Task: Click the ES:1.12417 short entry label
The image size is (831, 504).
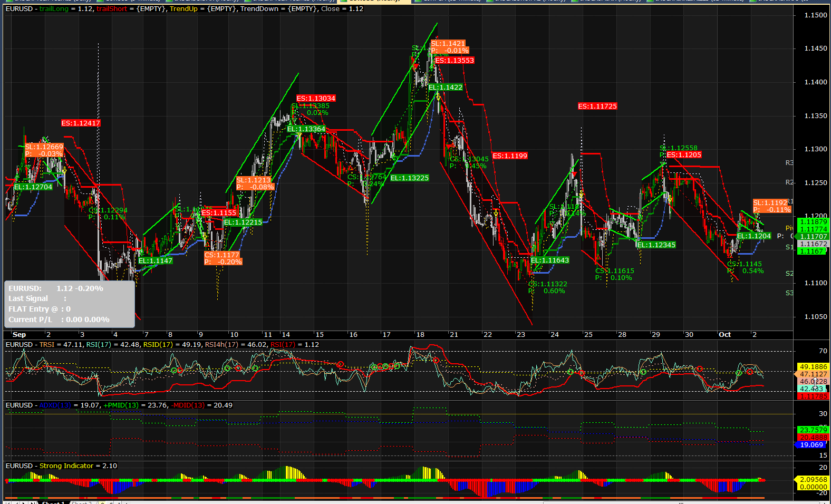Action: pos(81,123)
